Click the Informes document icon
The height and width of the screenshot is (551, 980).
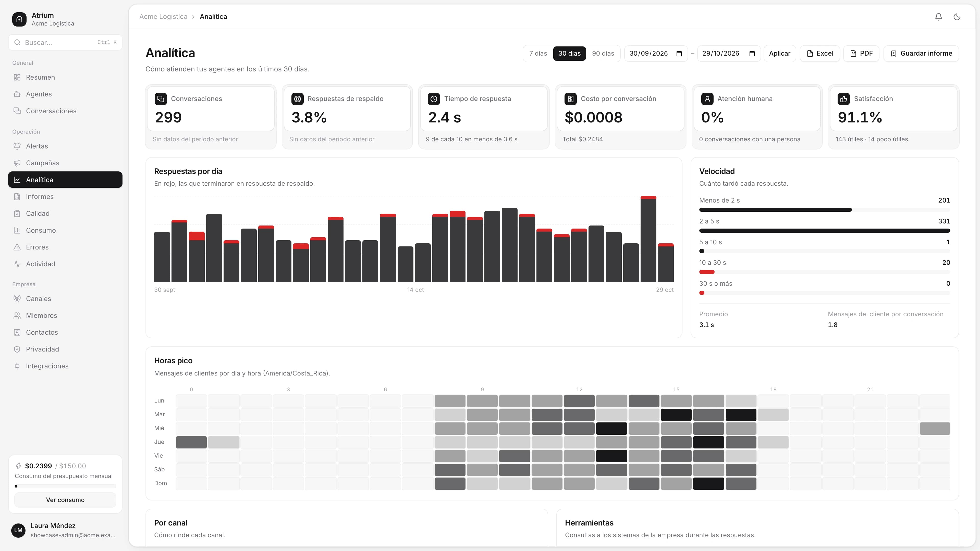[x=17, y=197]
